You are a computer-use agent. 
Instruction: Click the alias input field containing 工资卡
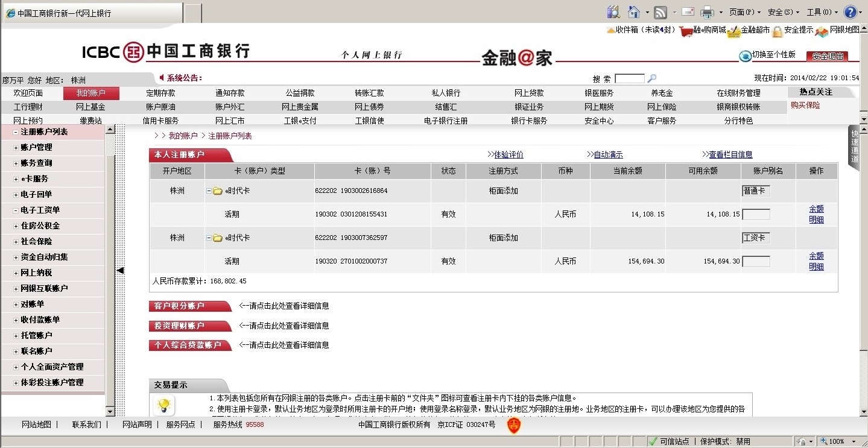tap(756, 238)
